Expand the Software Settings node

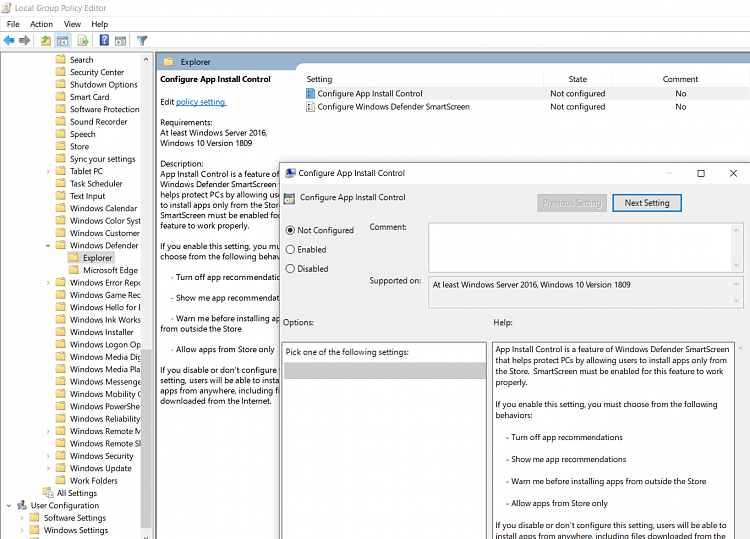tap(22, 517)
